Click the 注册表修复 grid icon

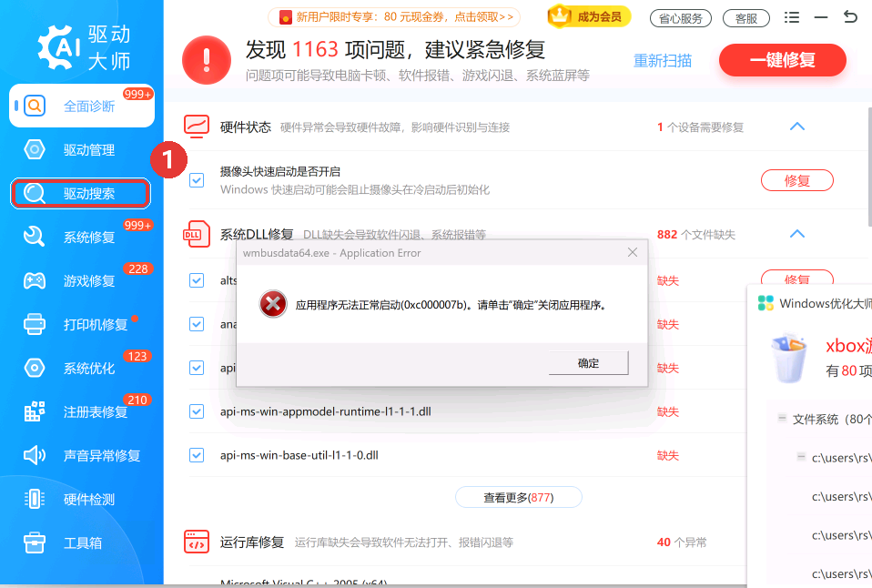click(35, 411)
